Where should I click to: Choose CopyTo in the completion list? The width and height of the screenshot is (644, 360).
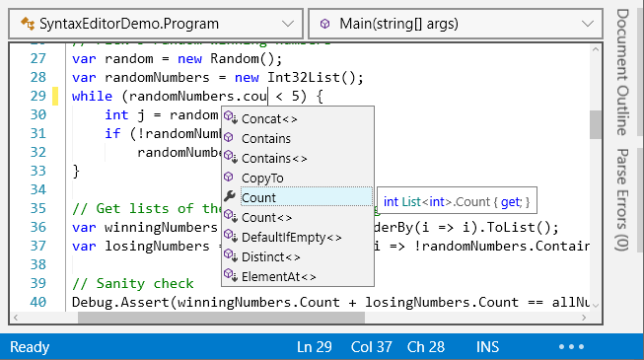pos(298,178)
